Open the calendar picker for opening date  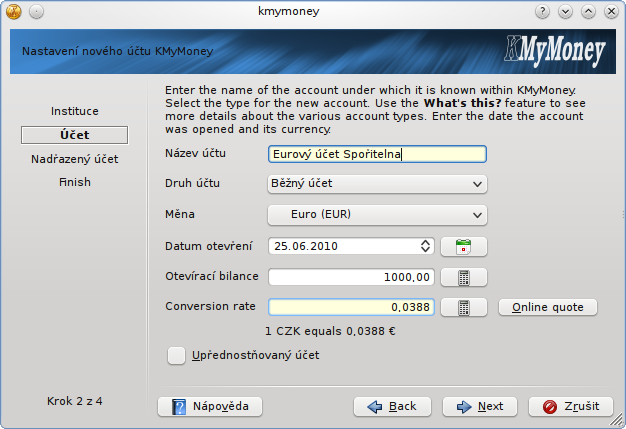pyautogui.click(x=464, y=247)
